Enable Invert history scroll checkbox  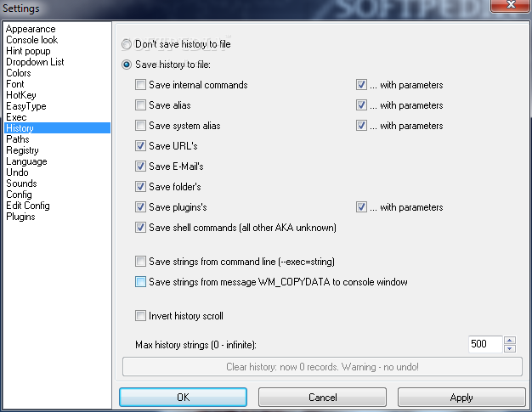click(140, 316)
